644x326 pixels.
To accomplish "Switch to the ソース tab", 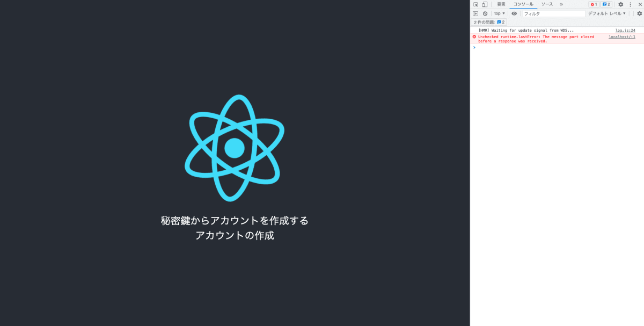I will click(547, 4).
